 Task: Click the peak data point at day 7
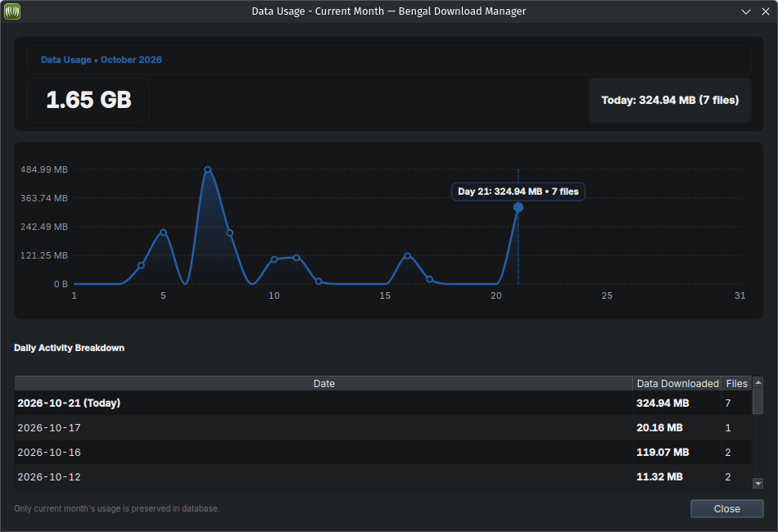[x=207, y=169]
